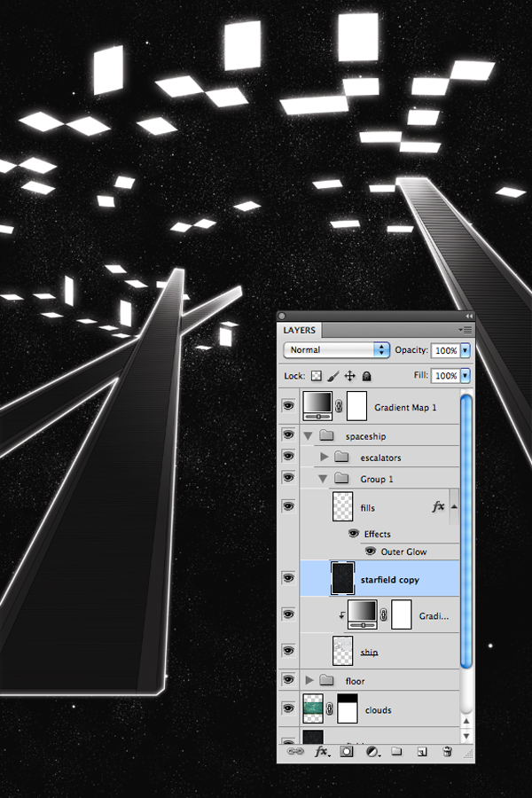This screenshot has height=798, width=532.
Task: Collapse the spaceship group triangle
Action: tap(308, 435)
